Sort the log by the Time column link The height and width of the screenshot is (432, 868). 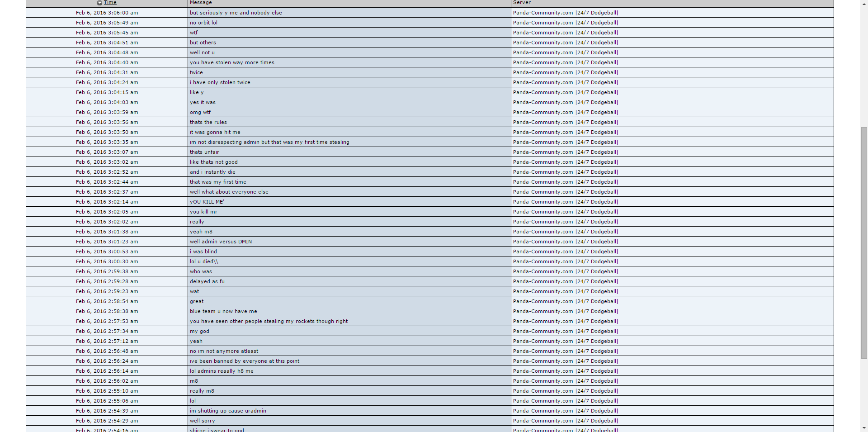click(110, 3)
